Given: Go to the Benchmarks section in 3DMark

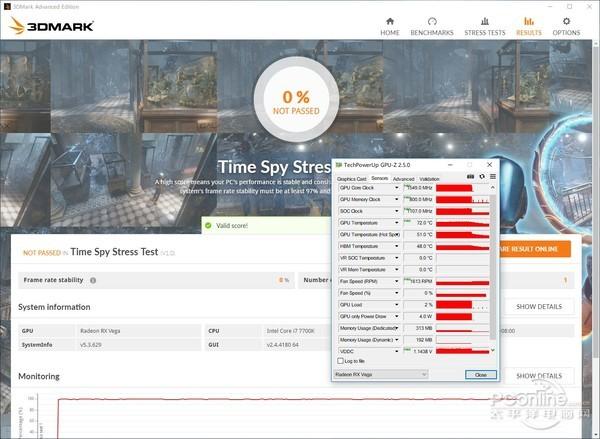Looking at the screenshot, I should [x=432, y=26].
